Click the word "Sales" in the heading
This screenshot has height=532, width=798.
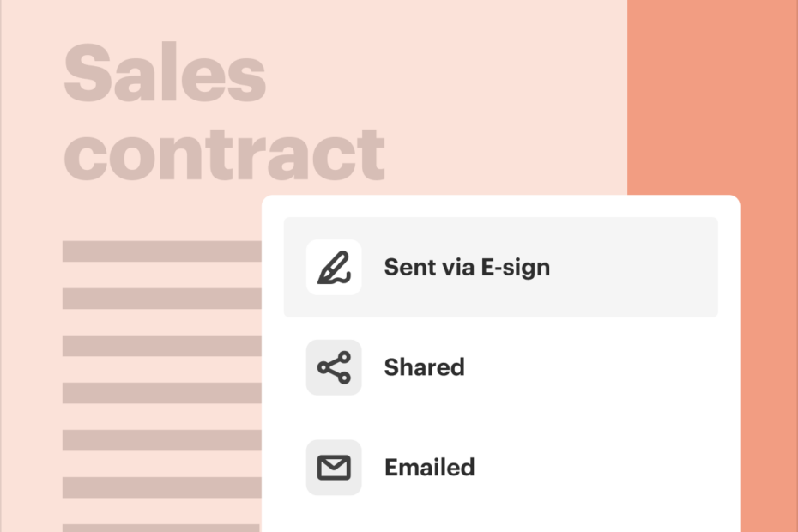pyautogui.click(x=165, y=74)
